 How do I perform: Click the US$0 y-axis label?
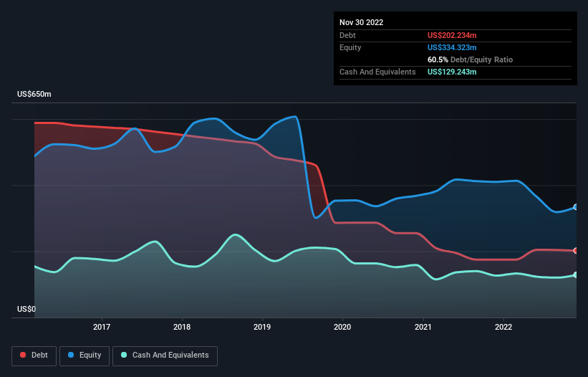[26, 309]
